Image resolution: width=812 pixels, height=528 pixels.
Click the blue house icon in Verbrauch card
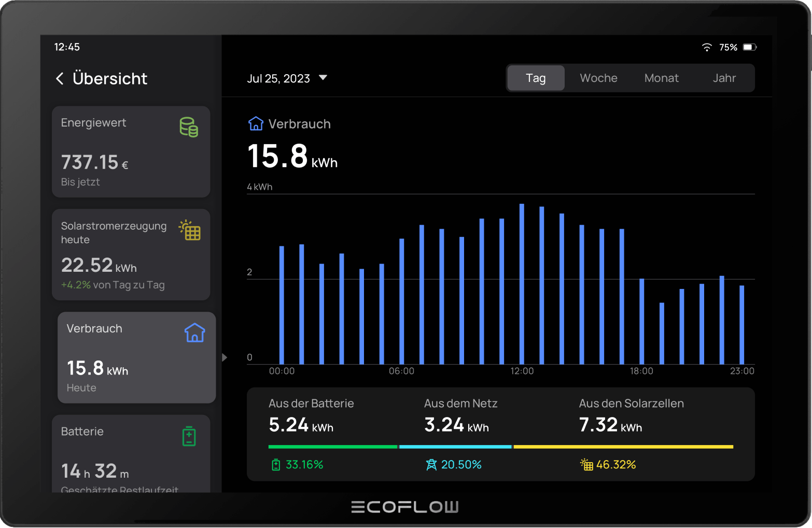(x=194, y=333)
